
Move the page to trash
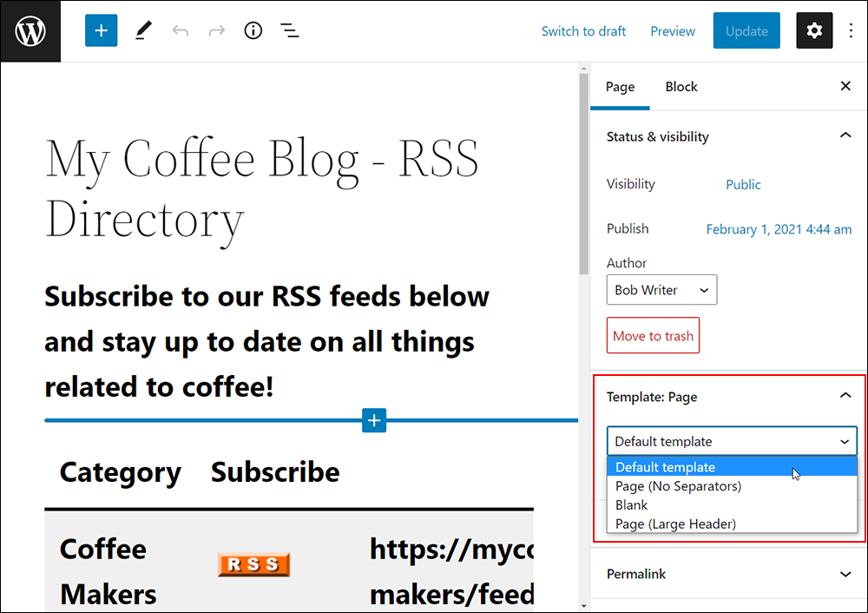(654, 335)
